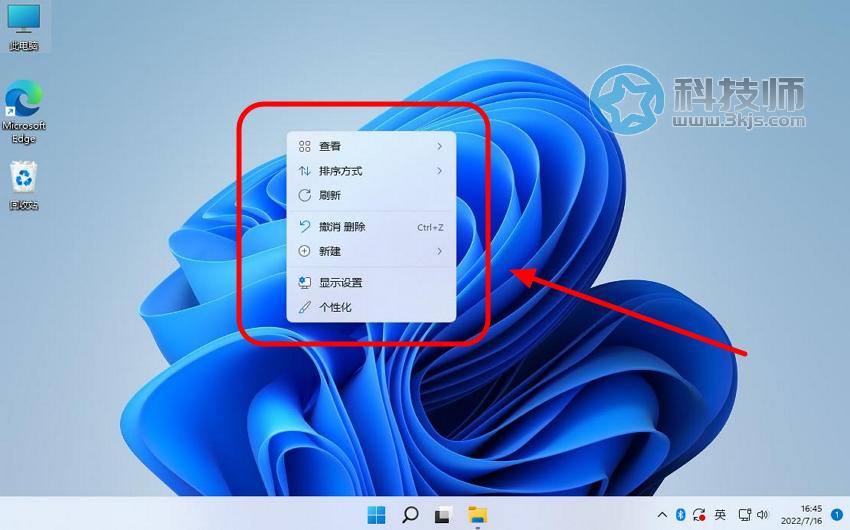Click the sync tray icon with red dot

699,515
